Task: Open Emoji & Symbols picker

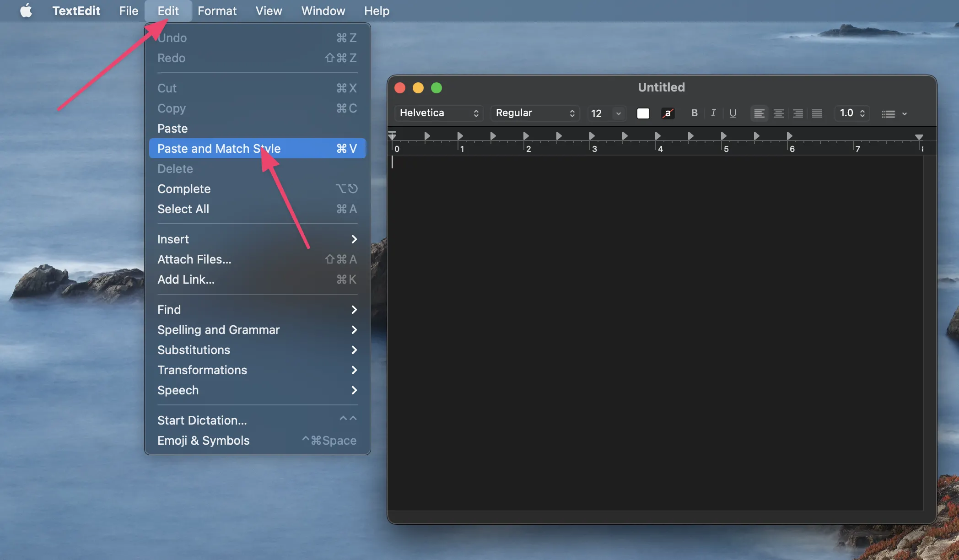Action: point(257,441)
